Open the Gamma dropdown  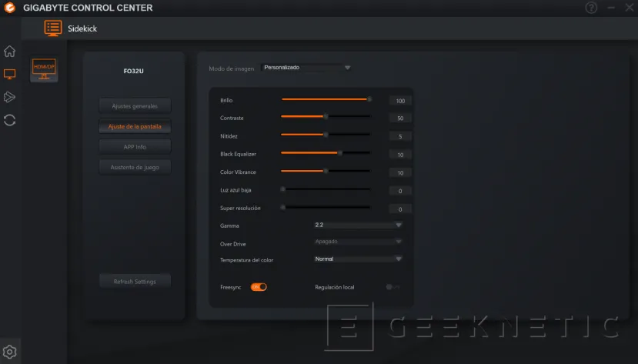coord(358,225)
